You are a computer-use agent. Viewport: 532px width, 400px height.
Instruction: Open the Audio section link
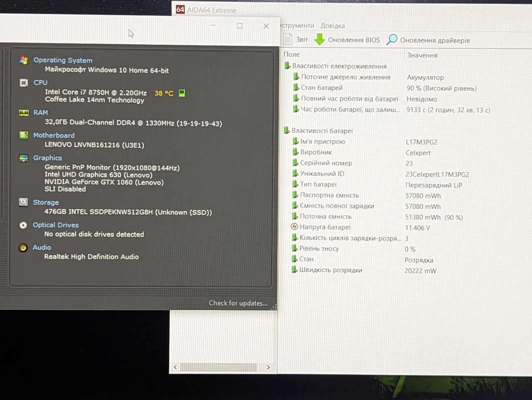point(42,248)
